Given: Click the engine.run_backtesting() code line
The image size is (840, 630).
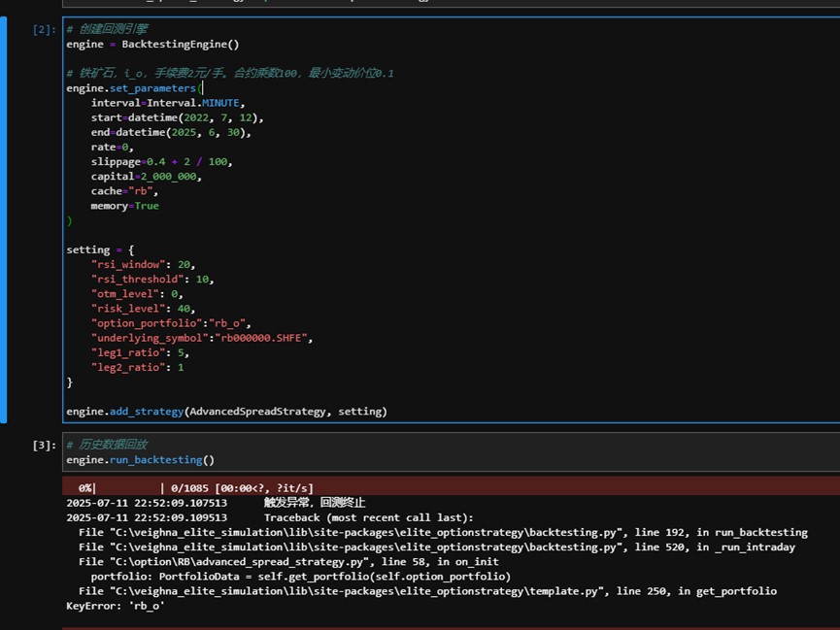Looking at the screenshot, I should (x=141, y=460).
